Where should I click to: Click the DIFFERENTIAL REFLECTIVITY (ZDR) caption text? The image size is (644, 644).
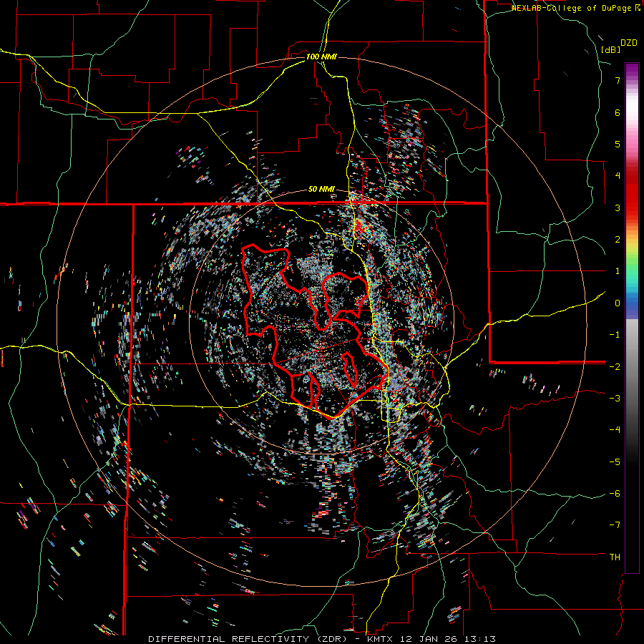click(x=249, y=639)
